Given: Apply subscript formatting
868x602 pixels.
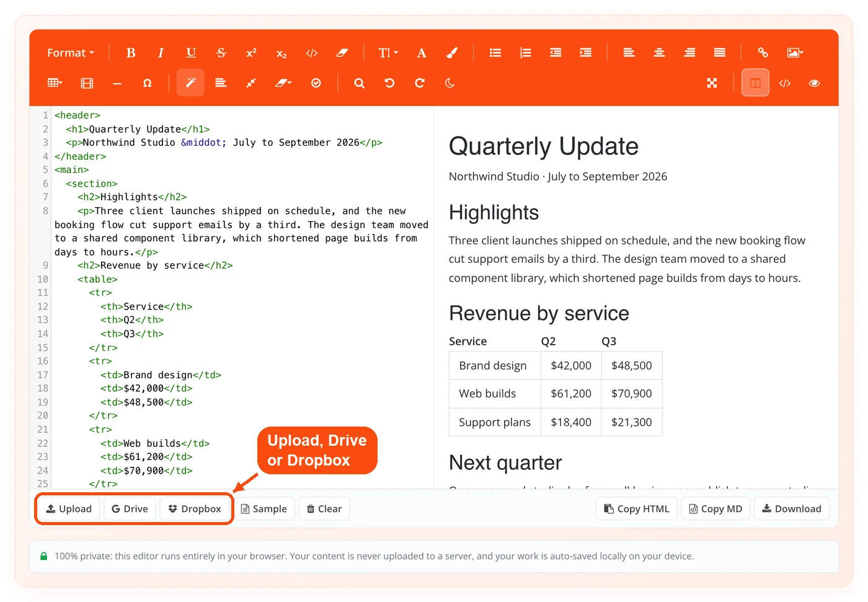Looking at the screenshot, I should pos(281,53).
